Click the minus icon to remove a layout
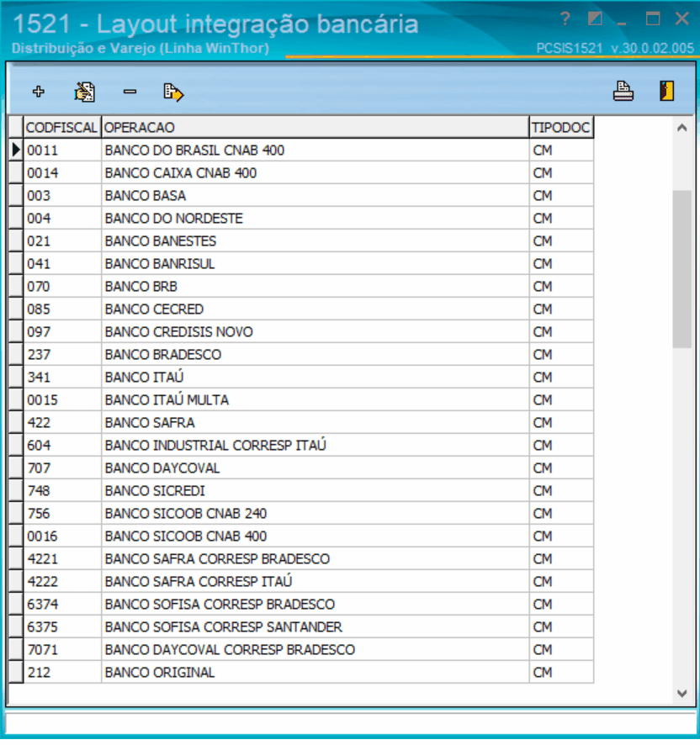 tap(130, 91)
